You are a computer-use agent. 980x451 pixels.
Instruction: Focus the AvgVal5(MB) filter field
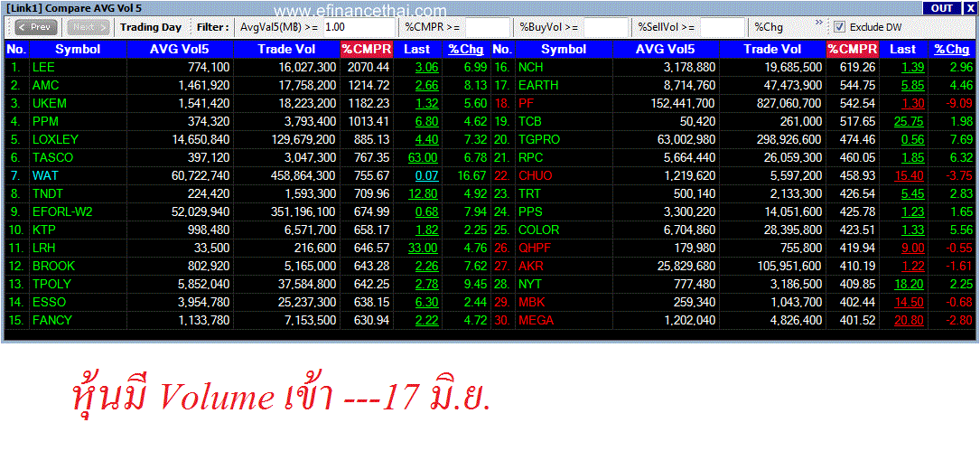pyautogui.click(x=359, y=27)
